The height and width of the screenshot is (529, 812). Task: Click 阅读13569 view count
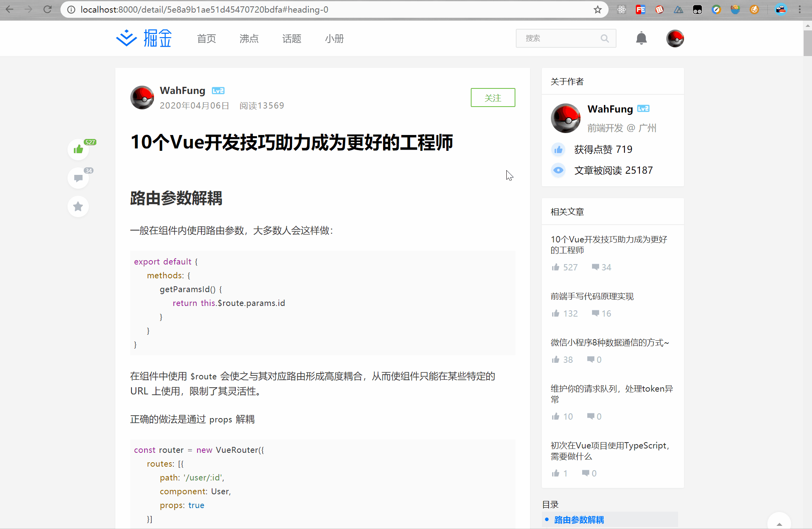point(262,106)
